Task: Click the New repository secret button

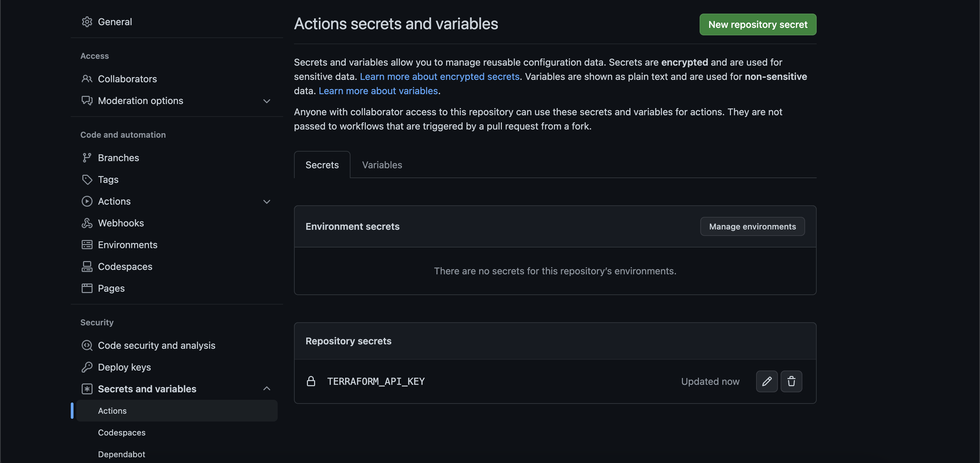Action: 757,25
